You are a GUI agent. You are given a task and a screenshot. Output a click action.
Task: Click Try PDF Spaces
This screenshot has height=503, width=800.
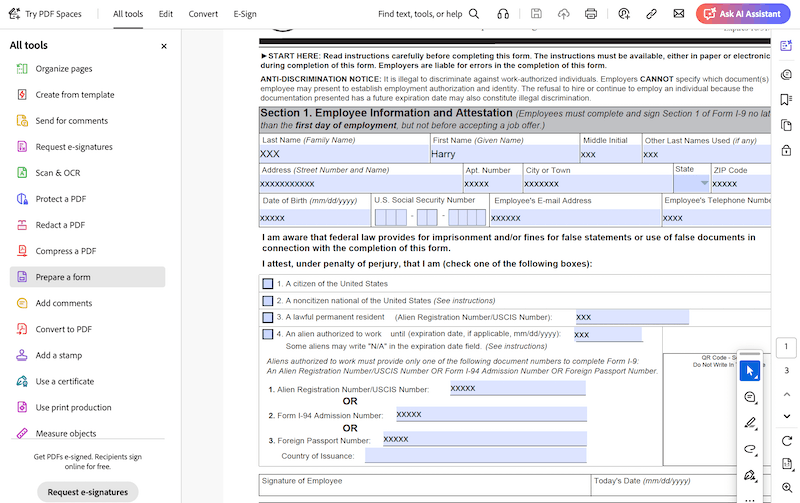click(45, 14)
